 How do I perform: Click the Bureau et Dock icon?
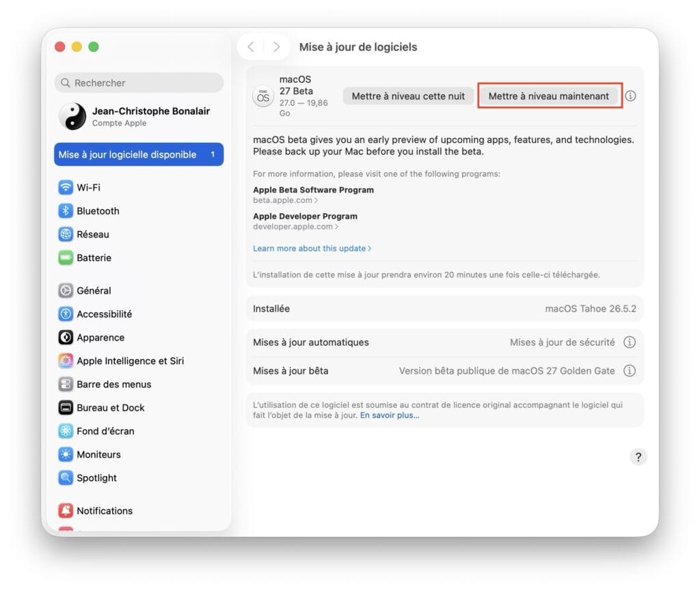[x=66, y=408]
